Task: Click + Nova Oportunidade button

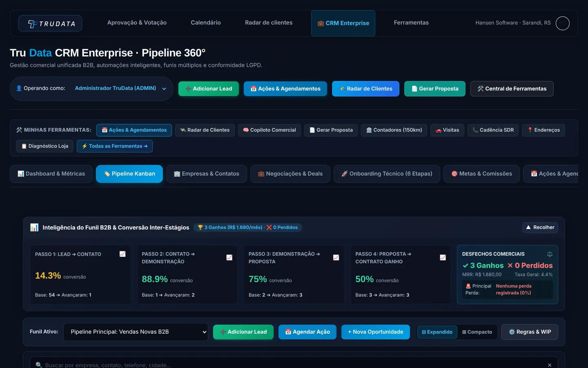Action: point(376,332)
